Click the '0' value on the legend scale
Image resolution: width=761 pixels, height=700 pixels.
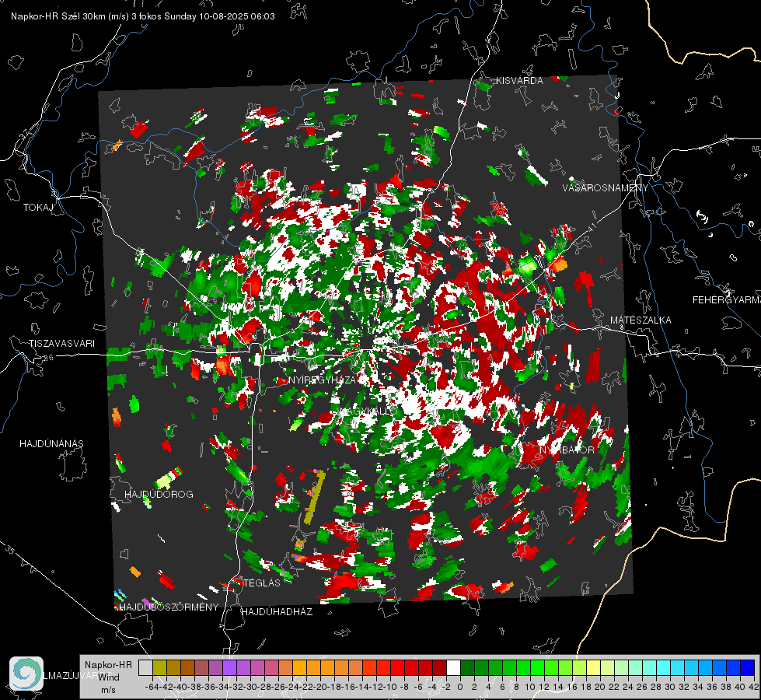point(460,688)
